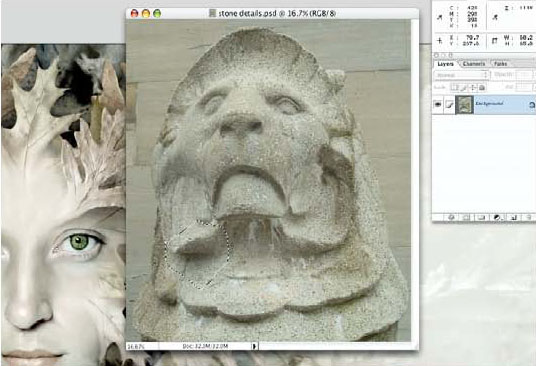536x366 pixels.
Task: Click the zoom percentage field 16.67%
Action: 136,347
